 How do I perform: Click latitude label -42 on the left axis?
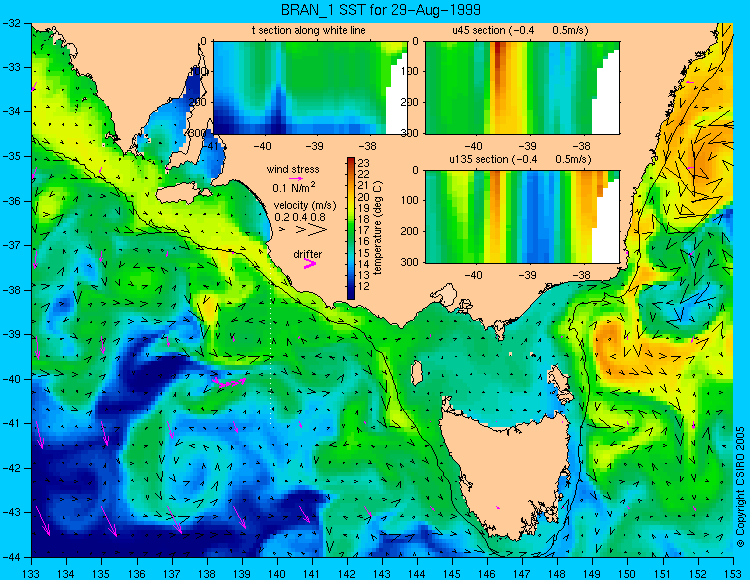pos(11,468)
